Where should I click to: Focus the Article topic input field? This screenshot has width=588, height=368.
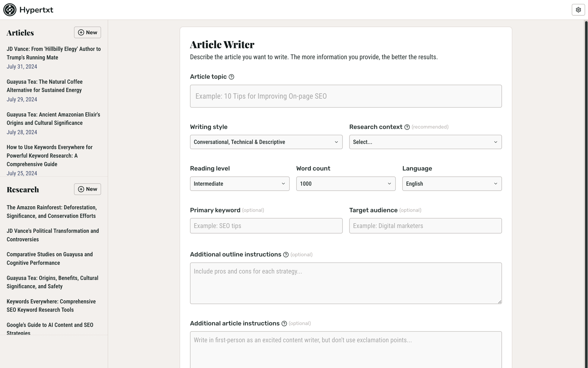(x=346, y=96)
